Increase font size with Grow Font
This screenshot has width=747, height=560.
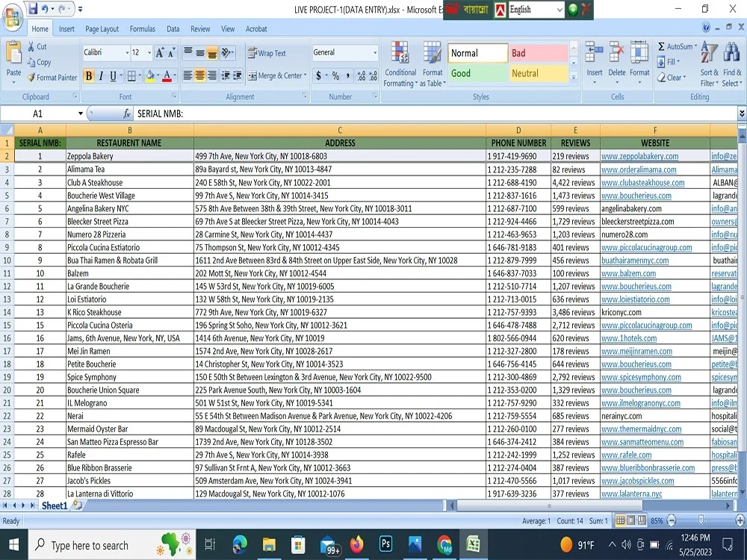160,52
